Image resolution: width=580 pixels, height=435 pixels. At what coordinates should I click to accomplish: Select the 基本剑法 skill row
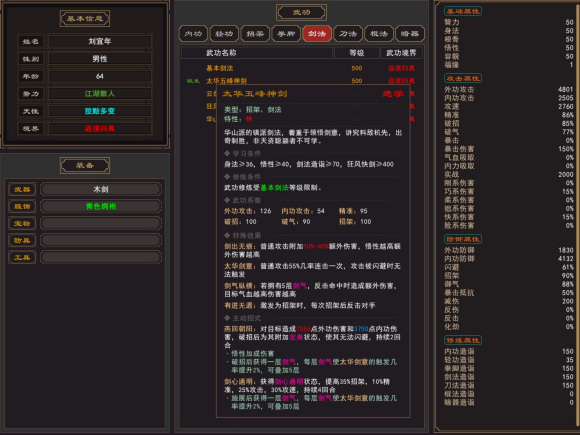coord(301,68)
